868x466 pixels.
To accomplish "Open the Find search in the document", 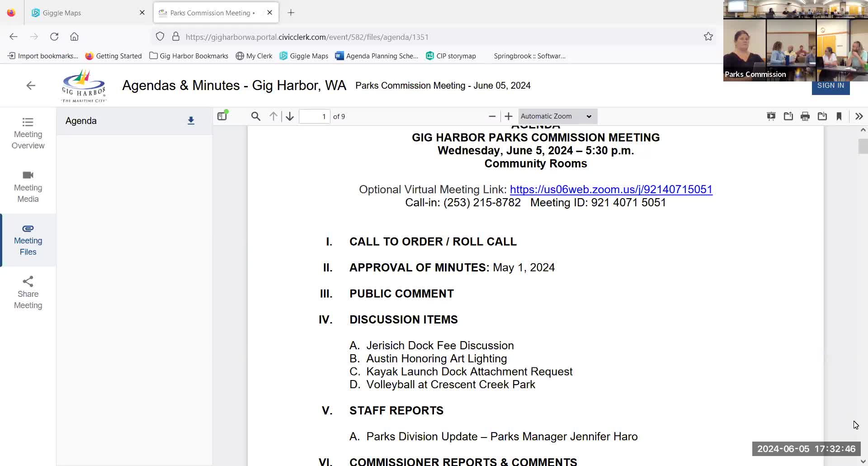I will [x=255, y=116].
